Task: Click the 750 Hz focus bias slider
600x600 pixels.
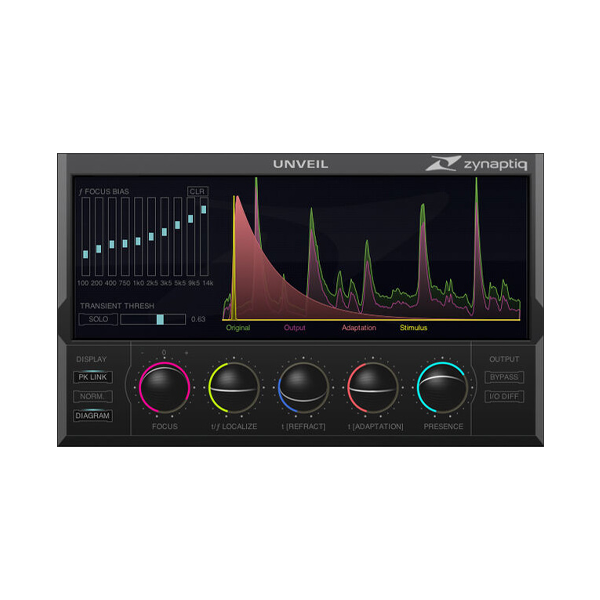Action: (125, 236)
